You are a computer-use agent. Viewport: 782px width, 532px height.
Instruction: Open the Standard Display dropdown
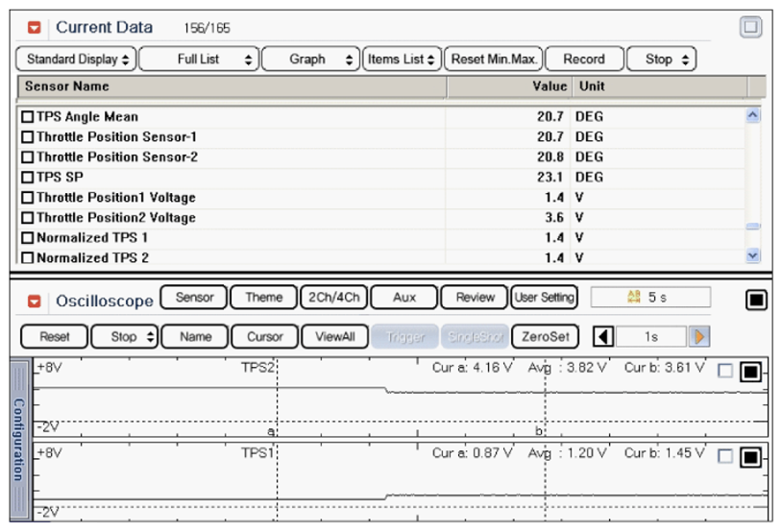78,60
